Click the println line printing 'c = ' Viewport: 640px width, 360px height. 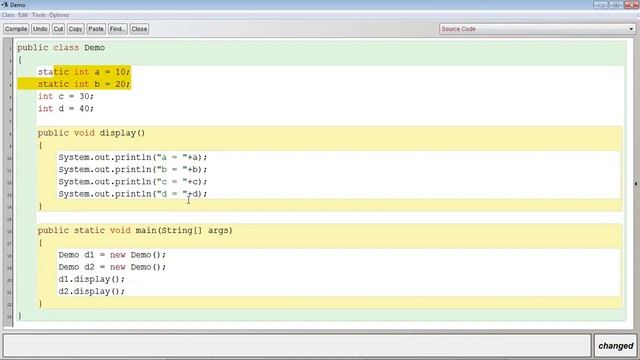(133, 182)
